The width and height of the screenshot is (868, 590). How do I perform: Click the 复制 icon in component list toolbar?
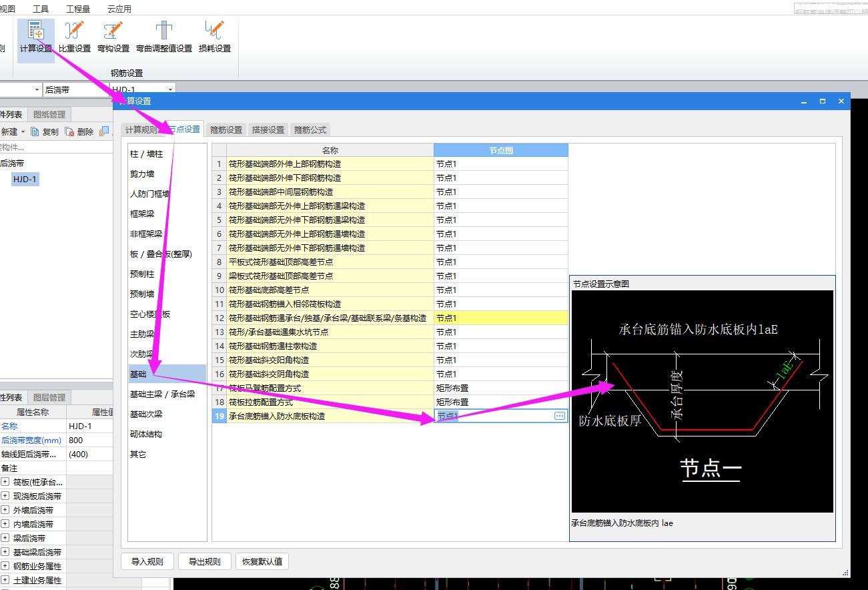tap(36, 131)
